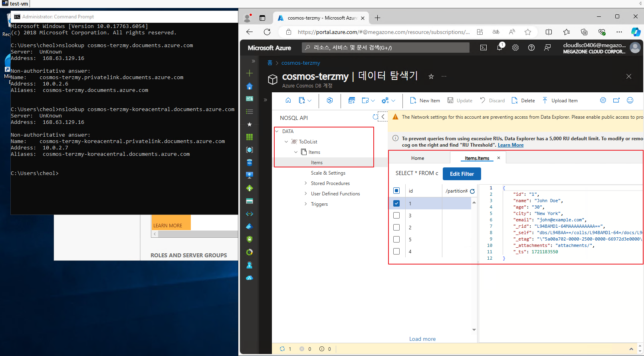Check the checkbox for document 2
The width and height of the screenshot is (644, 356).
coord(396,227)
